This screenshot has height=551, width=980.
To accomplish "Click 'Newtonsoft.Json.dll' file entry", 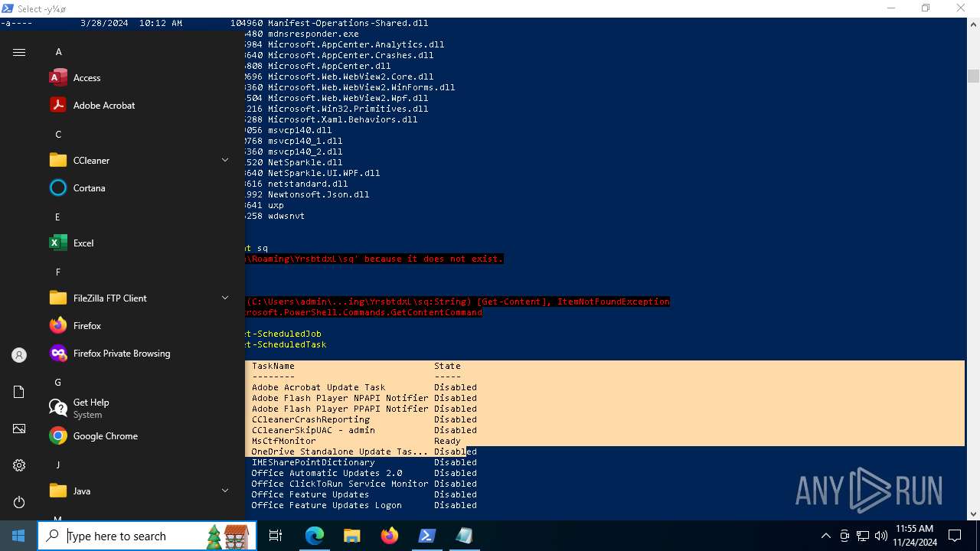I will coord(318,194).
